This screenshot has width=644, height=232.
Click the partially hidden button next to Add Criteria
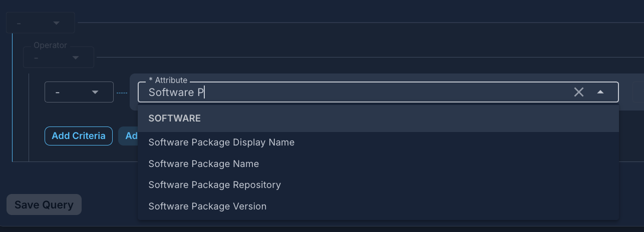[128, 136]
